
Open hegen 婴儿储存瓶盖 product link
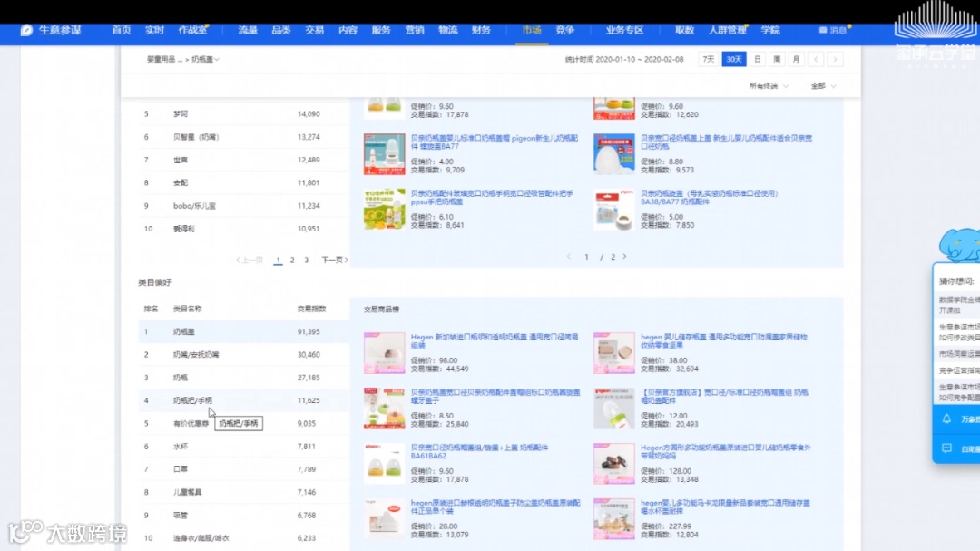point(724,340)
